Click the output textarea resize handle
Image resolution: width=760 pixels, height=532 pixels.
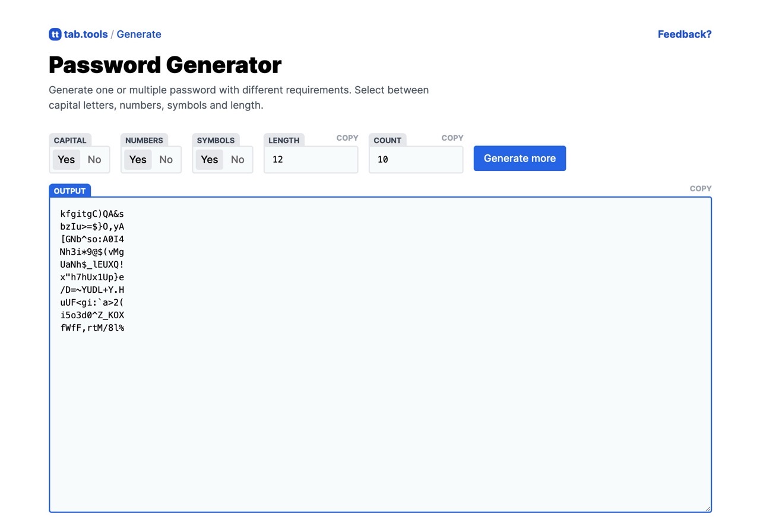(x=707, y=508)
